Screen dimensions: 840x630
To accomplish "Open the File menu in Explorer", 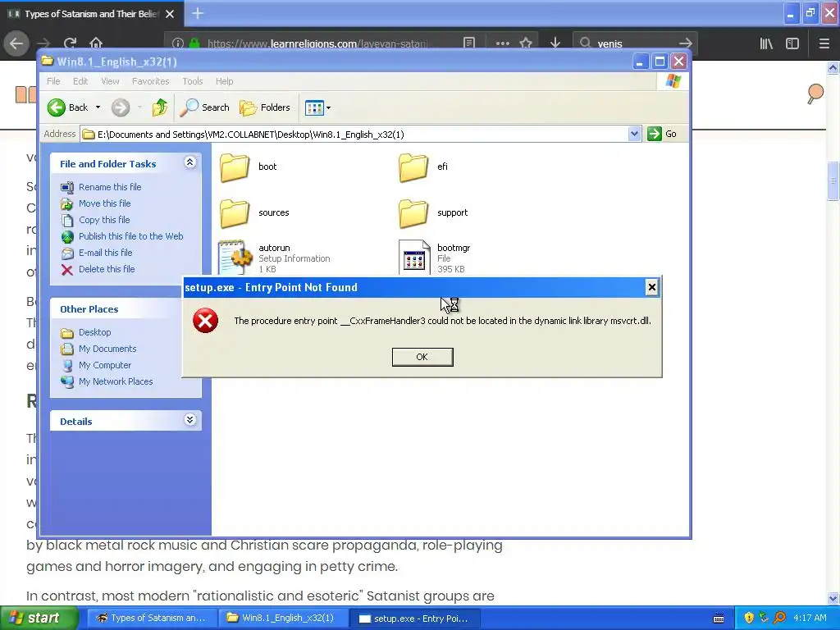I will tap(53, 81).
